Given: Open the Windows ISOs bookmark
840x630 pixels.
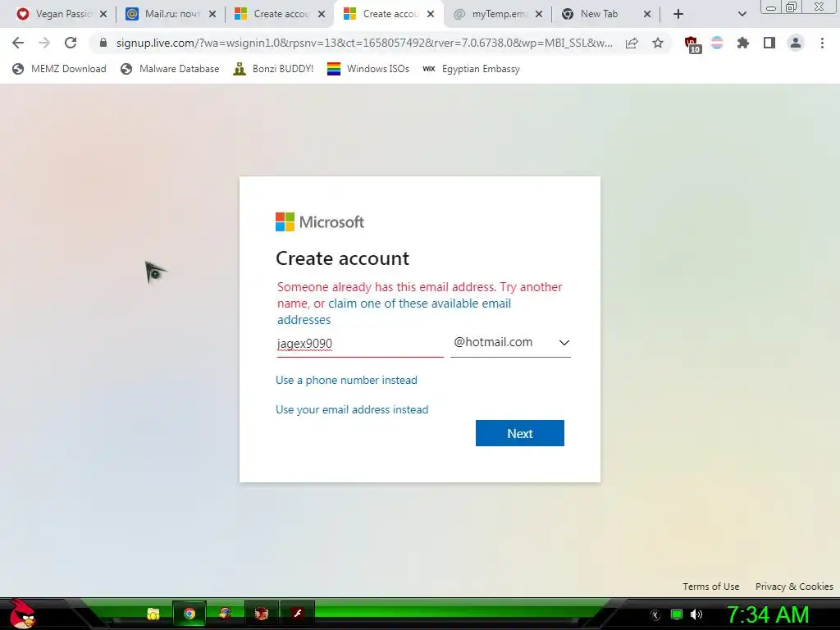Looking at the screenshot, I should click(368, 69).
